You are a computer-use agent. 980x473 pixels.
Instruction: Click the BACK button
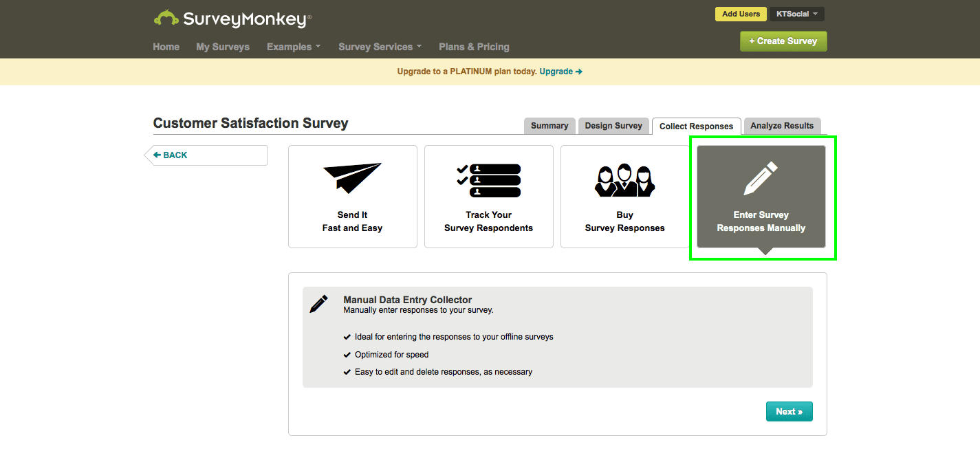tap(206, 155)
